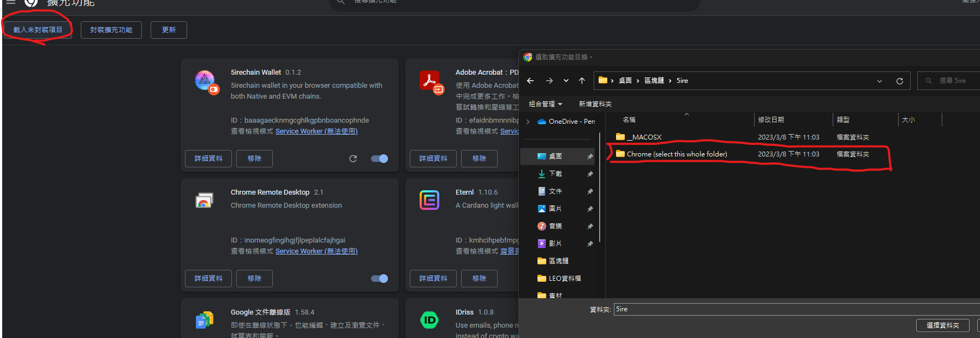Open Chrome Remote Desktop's Service Worker link
980x338 pixels.
tap(316, 251)
